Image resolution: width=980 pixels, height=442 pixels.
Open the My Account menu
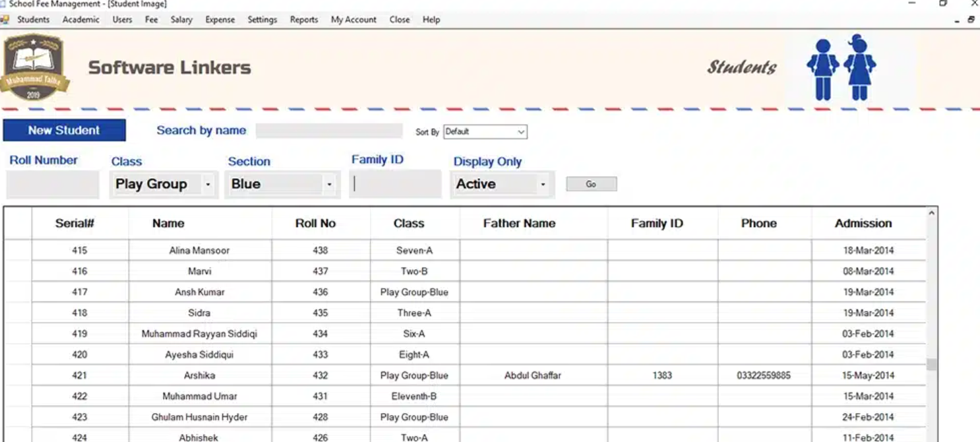tap(353, 20)
